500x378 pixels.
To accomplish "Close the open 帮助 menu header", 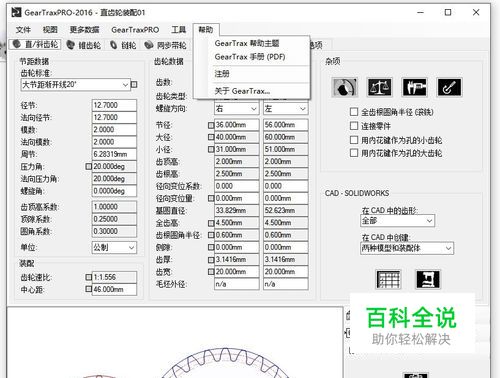I will click(x=206, y=30).
